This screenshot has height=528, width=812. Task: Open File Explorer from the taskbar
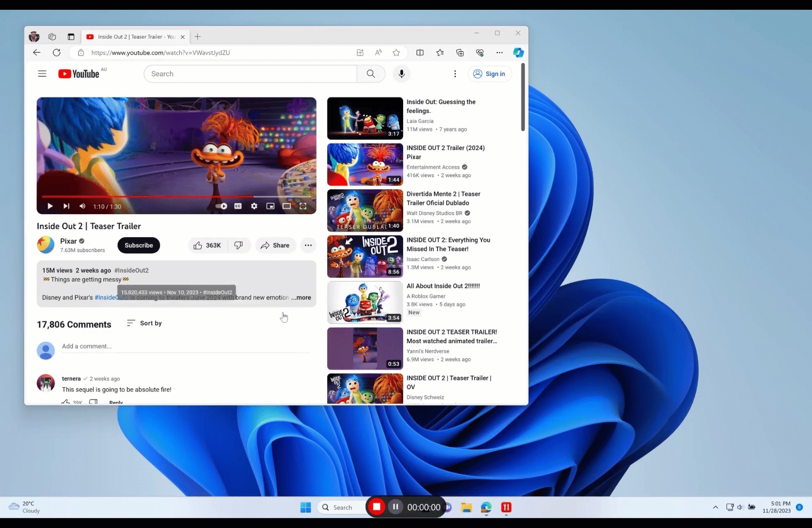coord(467,507)
